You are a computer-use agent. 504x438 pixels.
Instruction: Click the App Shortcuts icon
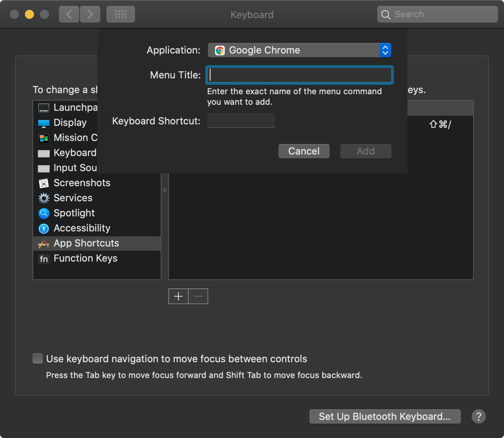click(44, 244)
